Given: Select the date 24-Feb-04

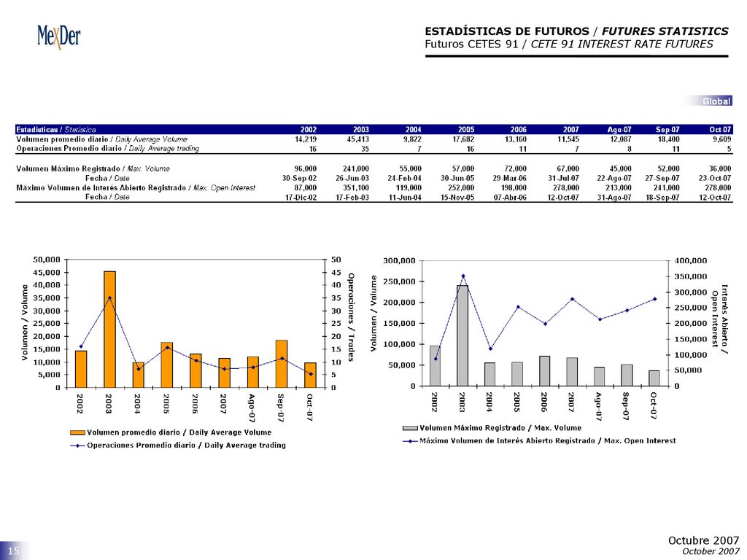Looking at the screenshot, I should pos(404,178).
